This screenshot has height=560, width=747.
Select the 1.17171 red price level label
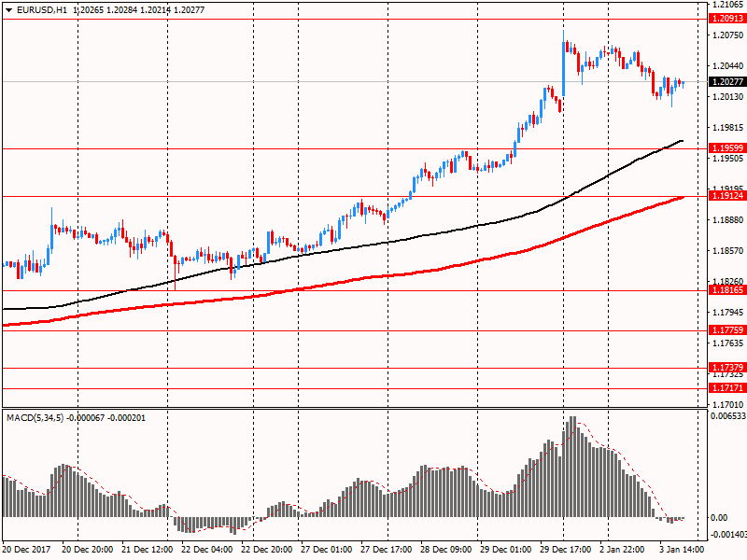727,388
